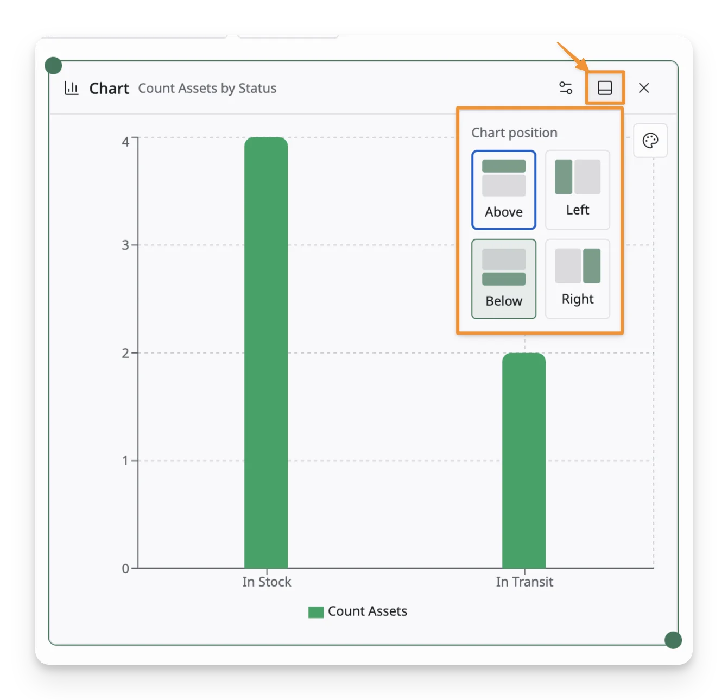728x700 pixels.
Task: Click the In Stock bar
Action: (266, 353)
